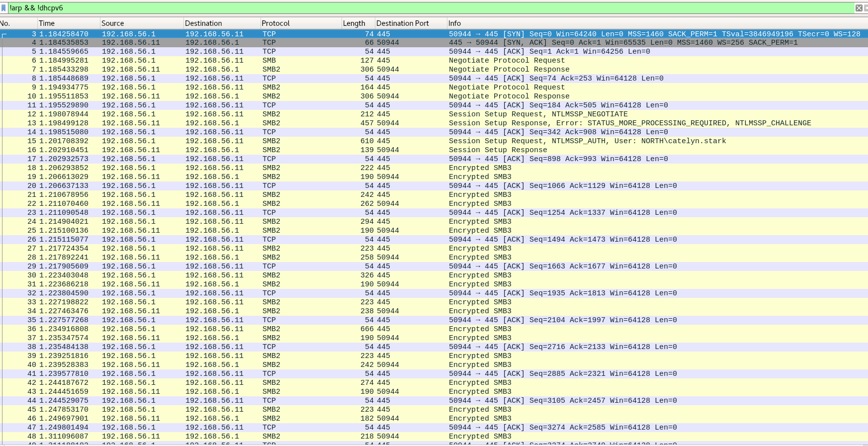Select packet 29 ACK Seq=1663 Ack=1677
The image size is (868, 446).
pyautogui.click(x=434, y=267)
